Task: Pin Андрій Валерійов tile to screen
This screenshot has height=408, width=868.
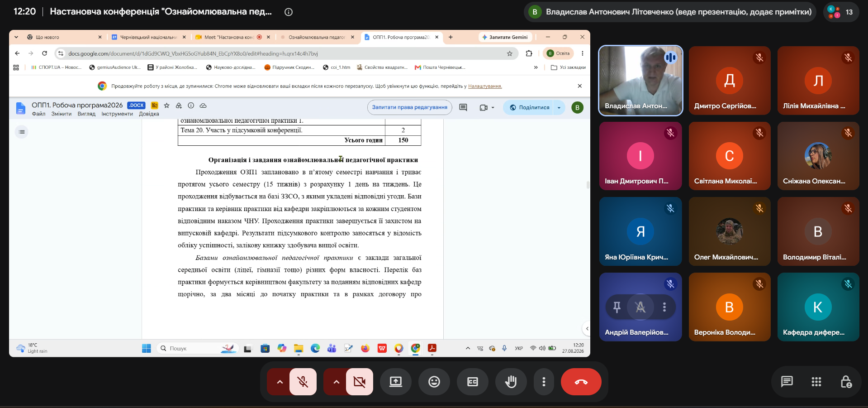Action: coord(617,307)
